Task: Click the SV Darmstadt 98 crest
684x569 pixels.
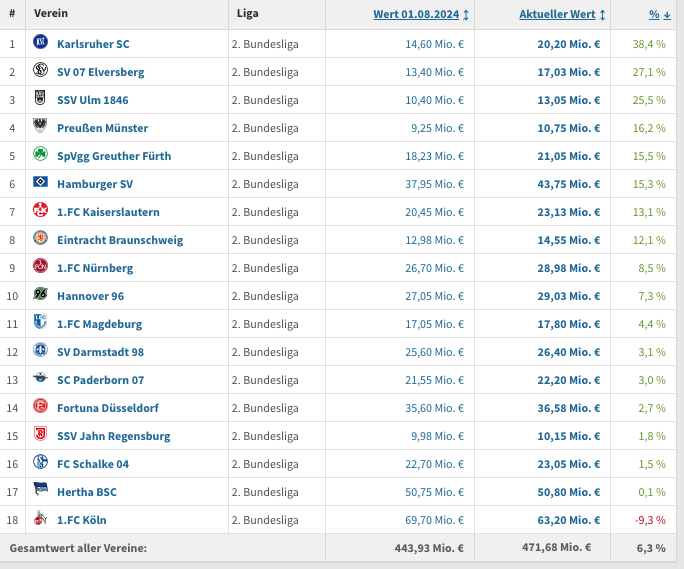Action: pyautogui.click(x=41, y=350)
